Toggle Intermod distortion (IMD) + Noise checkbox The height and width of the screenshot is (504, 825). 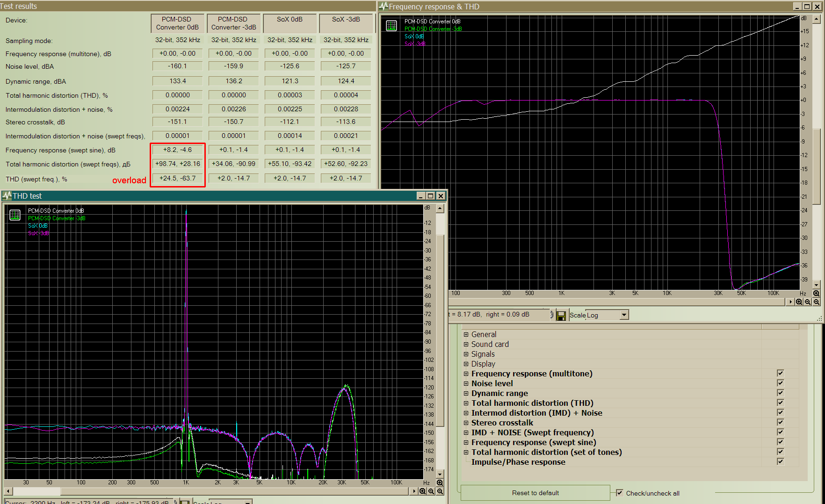[x=780, y=412]
